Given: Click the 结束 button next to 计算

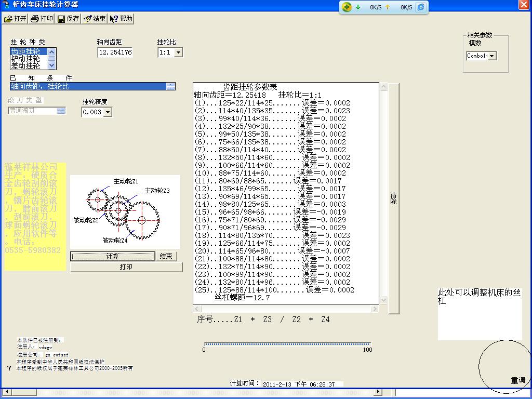Looking at the screenshot, I should [x=166, y=256].
